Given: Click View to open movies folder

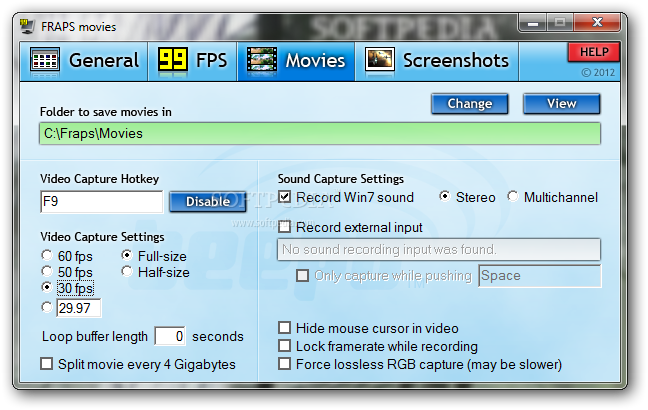Looking at the screenshot, I should pyautogui.click(x=561, y=104).
